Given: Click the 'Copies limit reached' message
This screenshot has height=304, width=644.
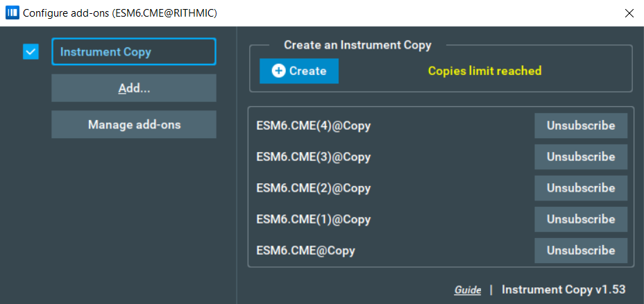Looking at the screenshot, I should (x=484, y=71).
